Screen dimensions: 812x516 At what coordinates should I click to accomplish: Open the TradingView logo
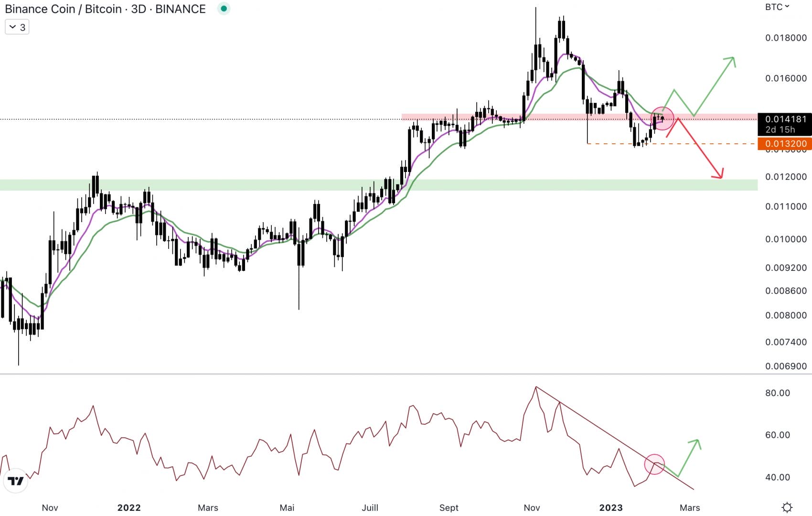(16, 481)
